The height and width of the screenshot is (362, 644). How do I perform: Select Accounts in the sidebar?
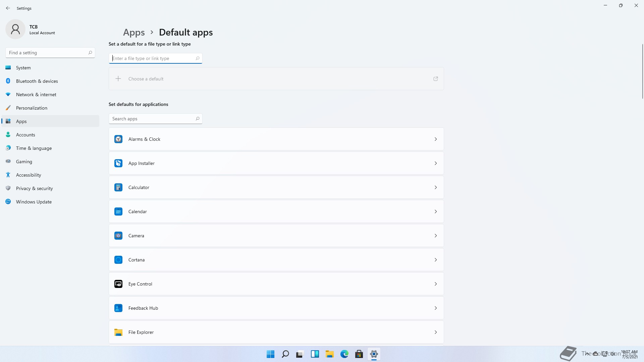(50, 135)
